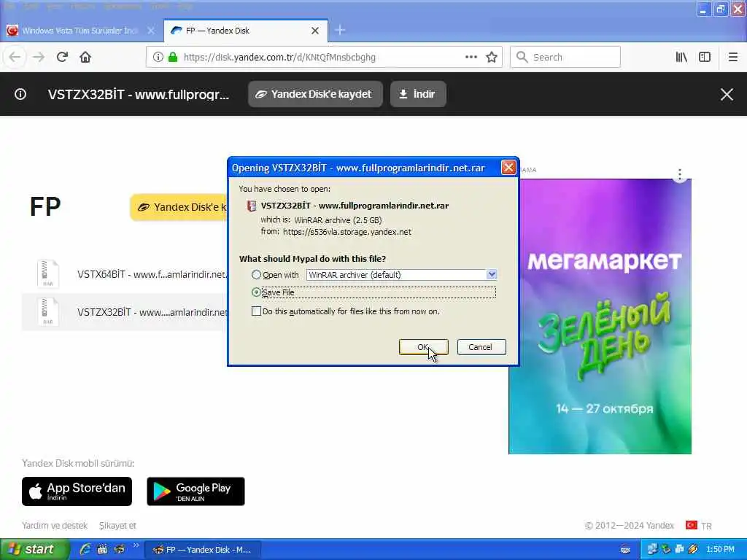Click the browser Back arrow
Image resolution: width=747 pixels, height=560 pixels.
tap(15, 57)
